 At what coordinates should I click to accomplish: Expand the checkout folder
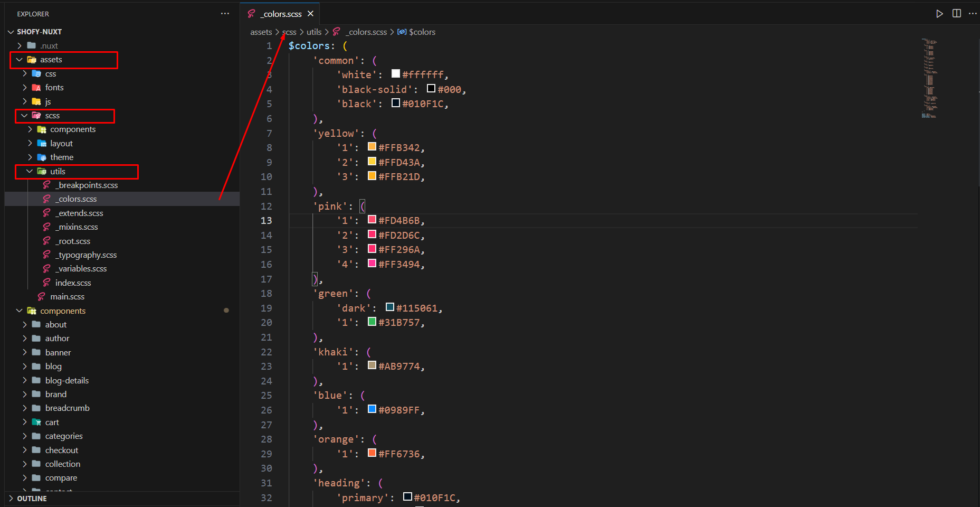pos(24,450)
